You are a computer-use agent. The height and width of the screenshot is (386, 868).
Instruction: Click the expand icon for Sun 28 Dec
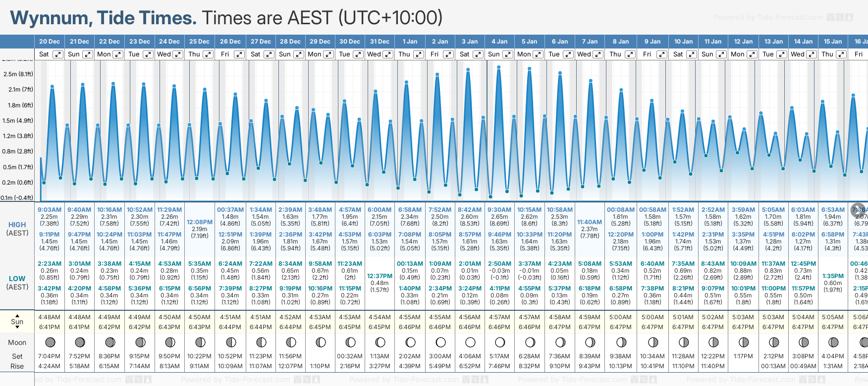point(299,54)
